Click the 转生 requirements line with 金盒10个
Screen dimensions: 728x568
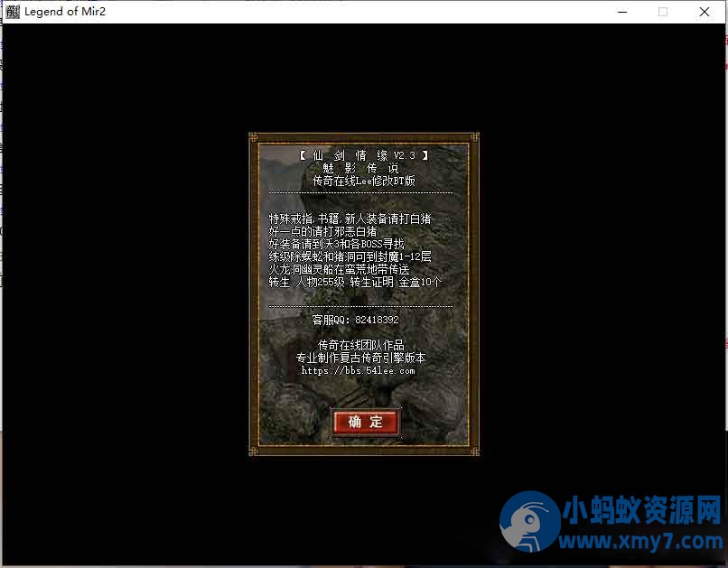[355, 282]
